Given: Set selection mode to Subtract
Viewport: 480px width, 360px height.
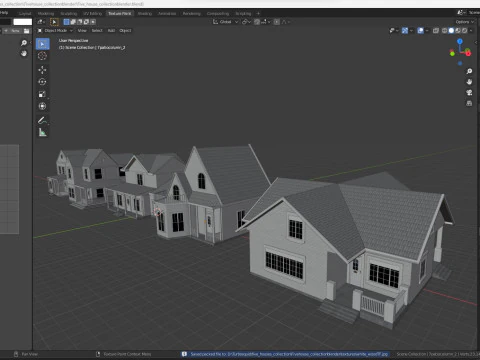Looking at the screenshot, I should 80,22.
